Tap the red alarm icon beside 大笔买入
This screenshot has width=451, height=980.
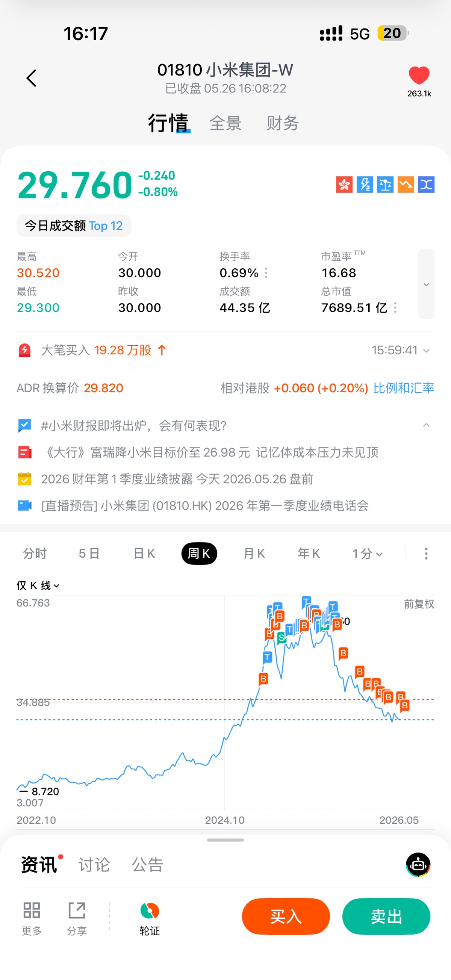pos(25,350)
